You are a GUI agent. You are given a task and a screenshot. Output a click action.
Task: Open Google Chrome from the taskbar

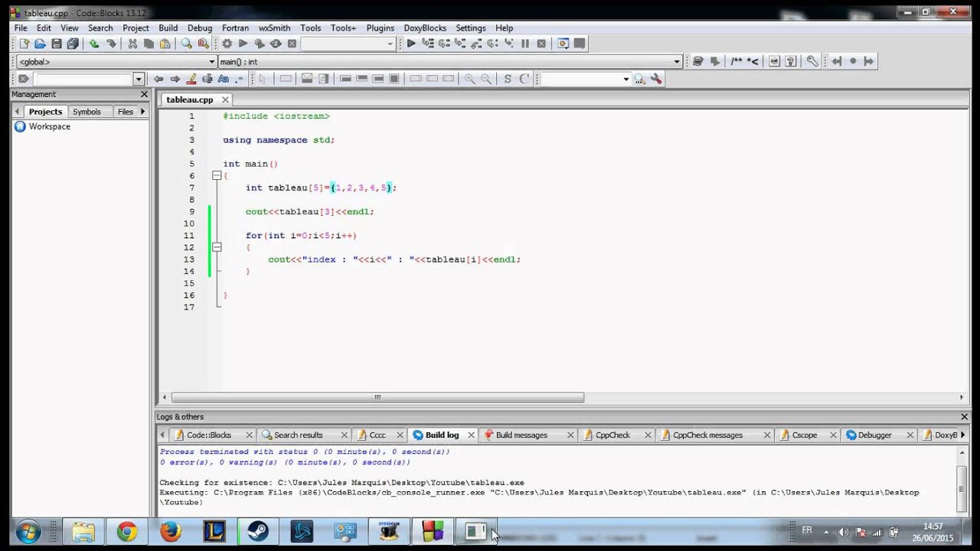(127, 532)
